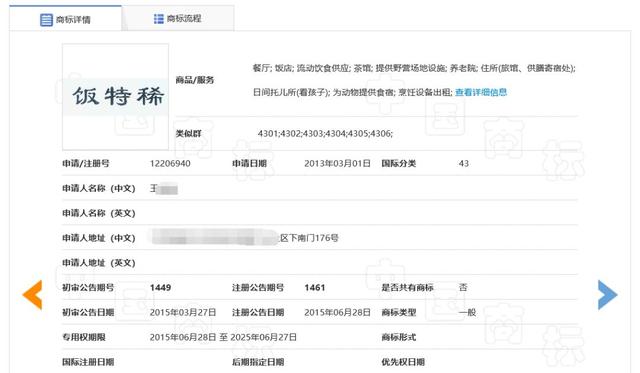Viewport: 640px width, 373px height.
Task: Click the 申请人名称（中文） label
Action: point(99,189)
